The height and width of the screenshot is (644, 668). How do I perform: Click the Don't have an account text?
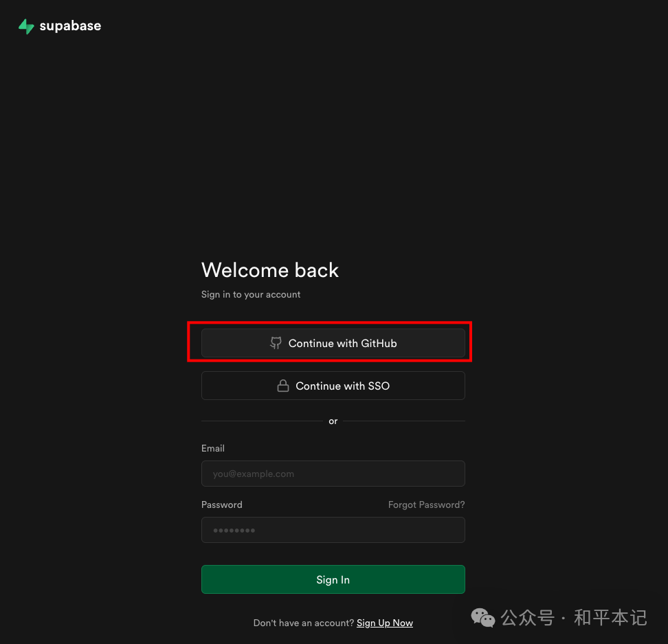coord(303,623)
